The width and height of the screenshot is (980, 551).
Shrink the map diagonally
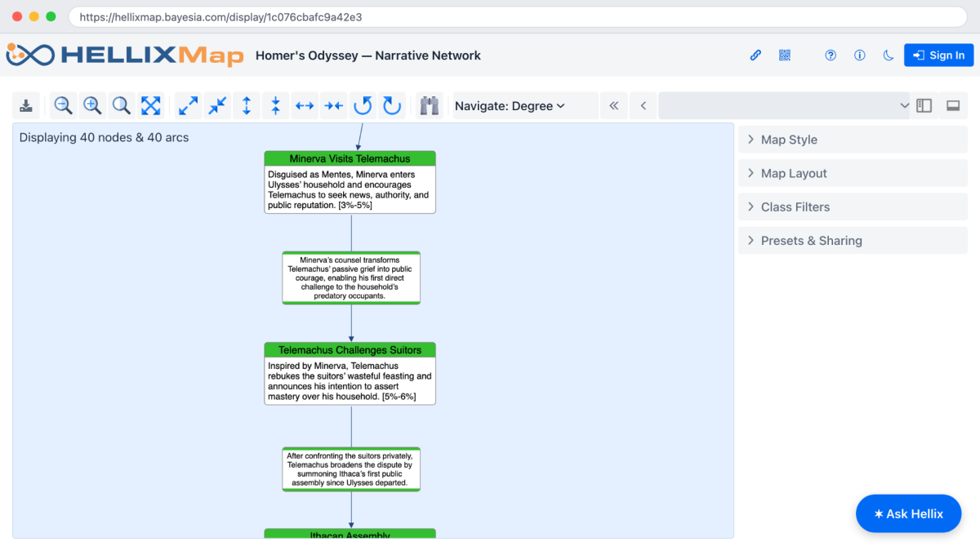click(x=217, y=105)
